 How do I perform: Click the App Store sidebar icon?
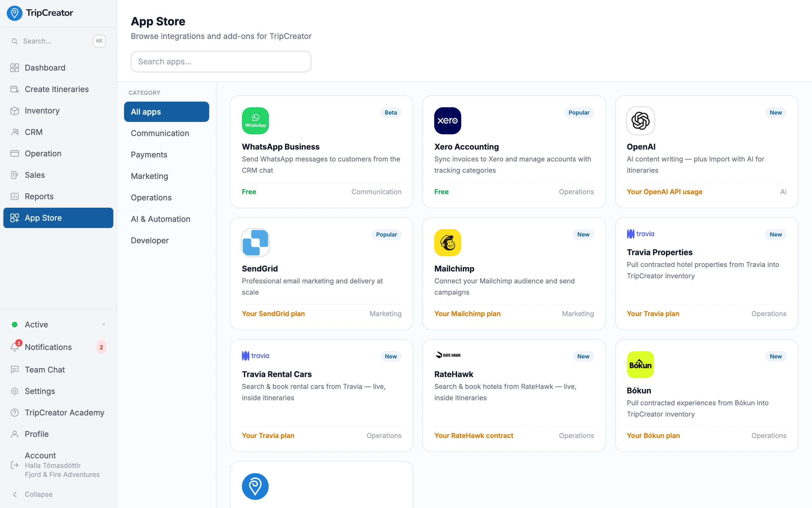[x=14, y=218]
